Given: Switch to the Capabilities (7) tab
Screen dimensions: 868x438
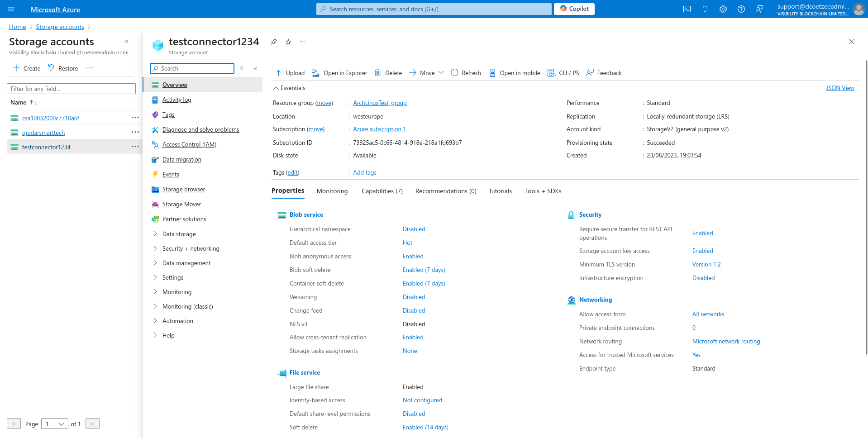Looking at the screenshot, I should tap(382, 191).
